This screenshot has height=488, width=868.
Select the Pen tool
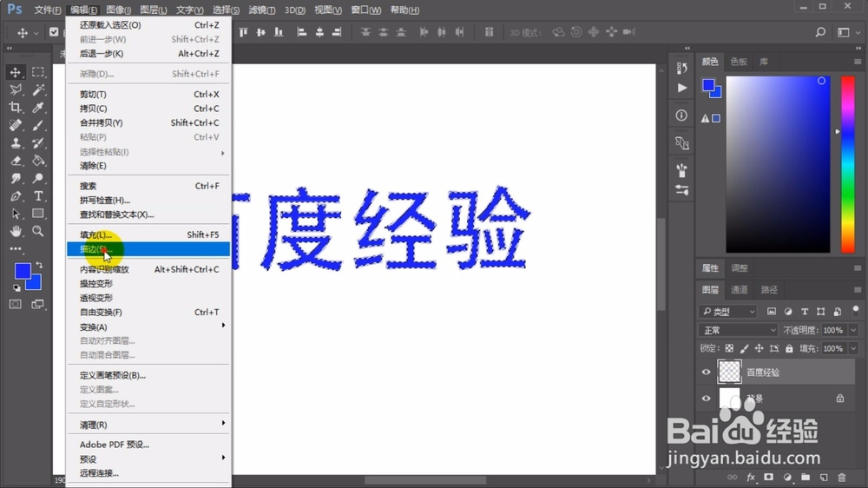pos(15,196)
